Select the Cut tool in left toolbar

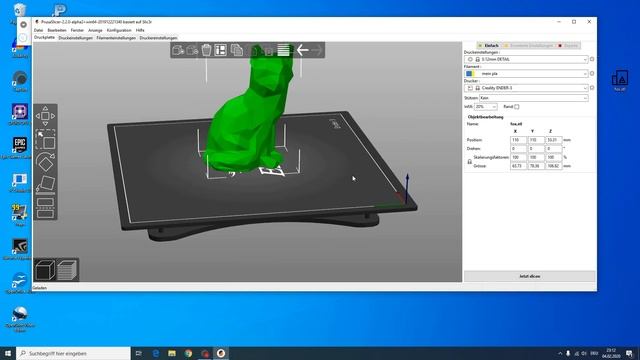(x=45, y=208)
